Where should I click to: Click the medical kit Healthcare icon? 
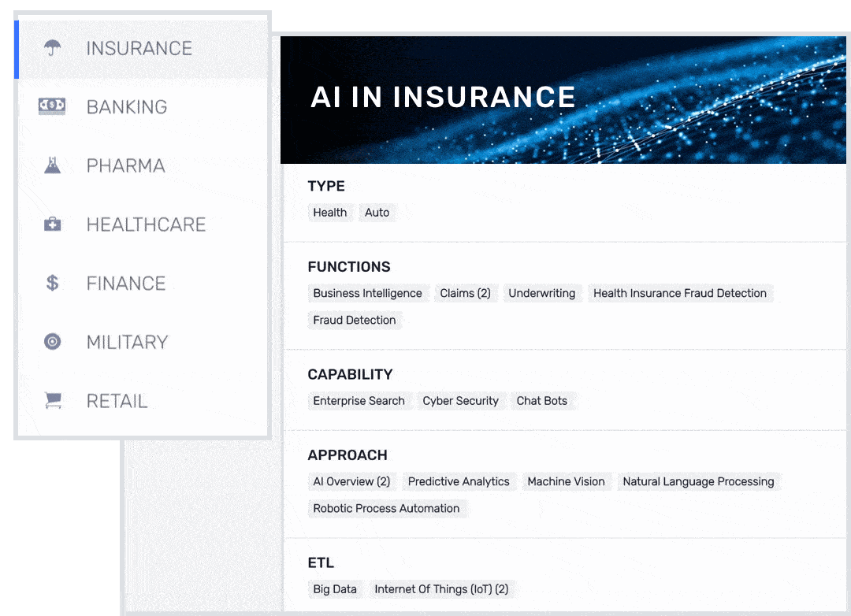pyautogui.click(x=52, y=225)
